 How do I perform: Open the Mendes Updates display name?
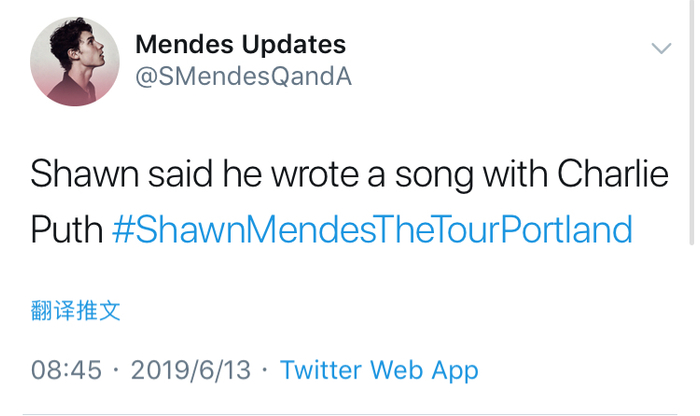click(x=240, y=44)
